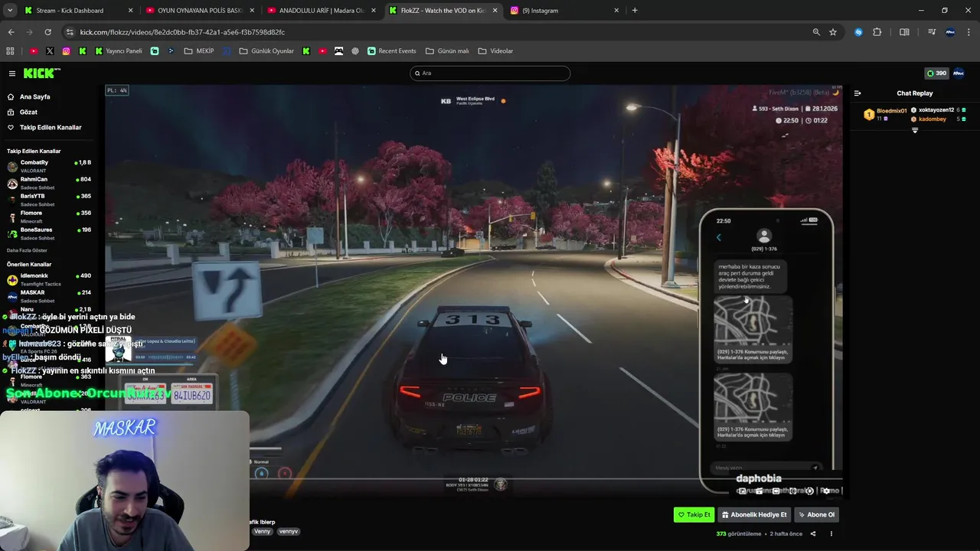Reload the current page

[x=47, y=32]
